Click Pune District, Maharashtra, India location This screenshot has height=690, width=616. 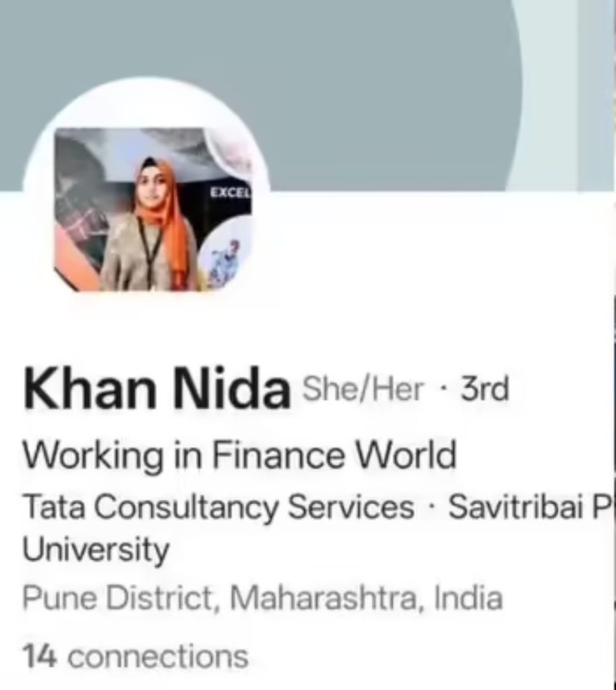point(262,598)
